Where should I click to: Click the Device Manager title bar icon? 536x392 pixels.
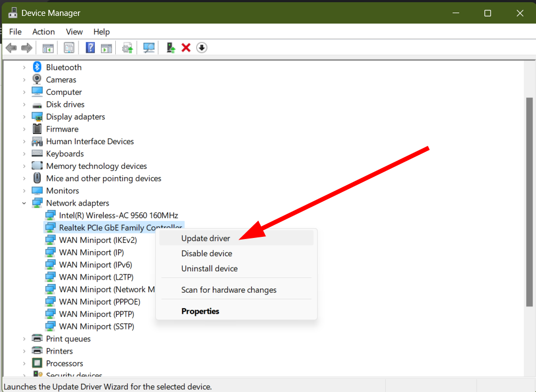point(13,13)
